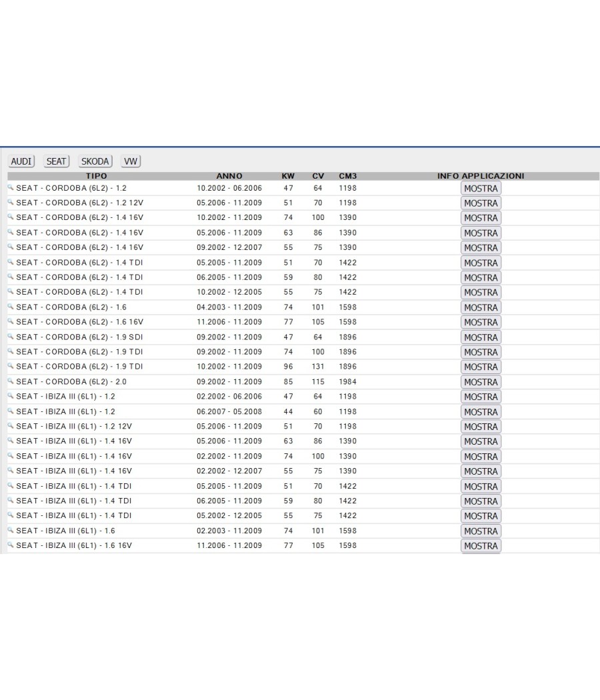
Task: Click MOSTRA on Cordoba 1.9 TDI 131 CV row
Action: coord(481,367)
